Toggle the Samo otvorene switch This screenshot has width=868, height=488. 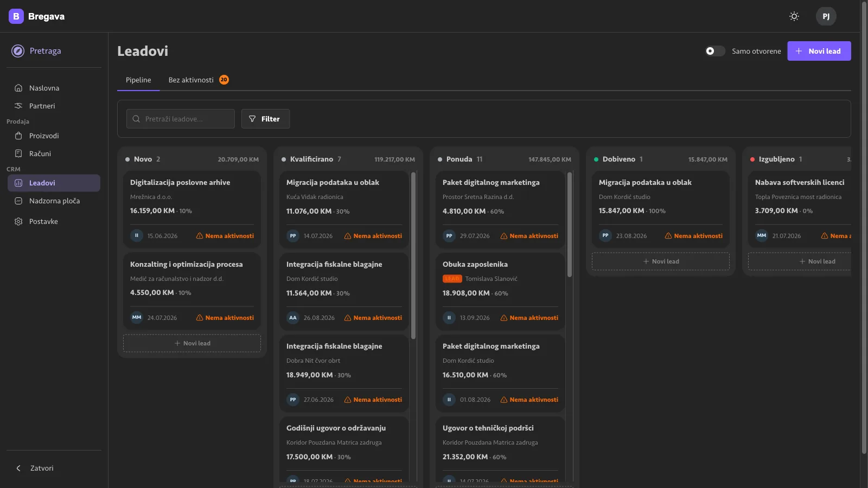[714, 51]
